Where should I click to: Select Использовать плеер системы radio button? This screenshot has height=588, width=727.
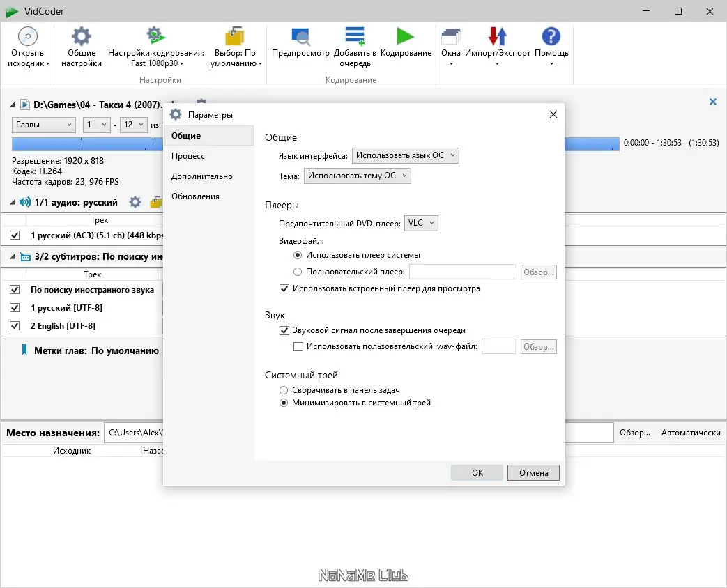coord(298,255)
